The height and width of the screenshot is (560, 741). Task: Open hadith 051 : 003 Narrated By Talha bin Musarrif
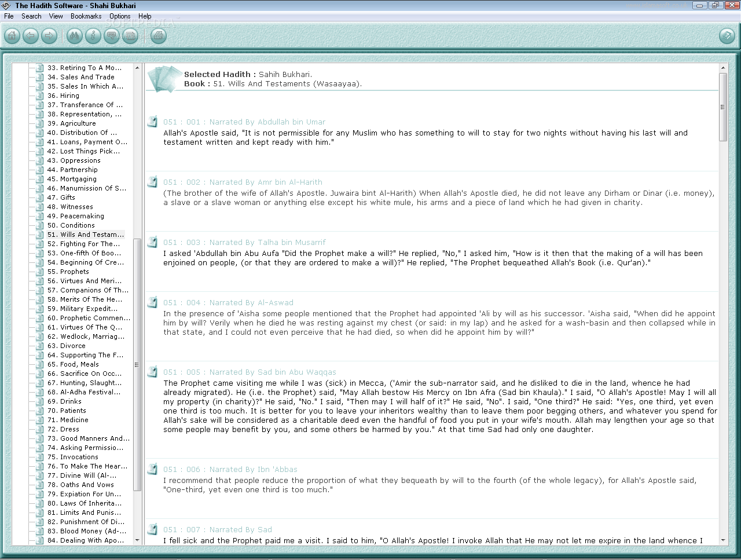[x=244, y=243]
